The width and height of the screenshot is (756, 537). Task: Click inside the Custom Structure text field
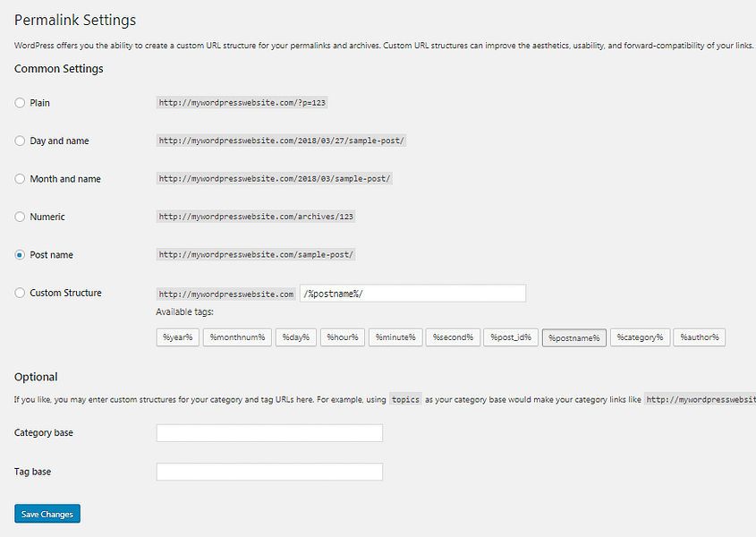(x=412, y=293)
